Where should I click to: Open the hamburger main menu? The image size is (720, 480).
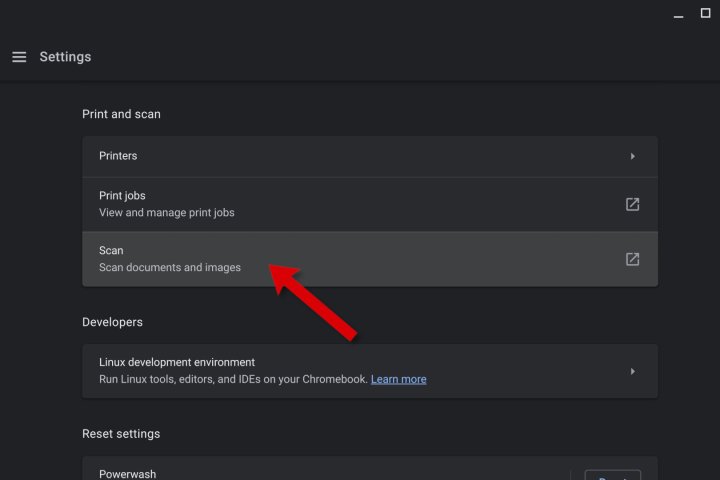click(x=19, y=57)
